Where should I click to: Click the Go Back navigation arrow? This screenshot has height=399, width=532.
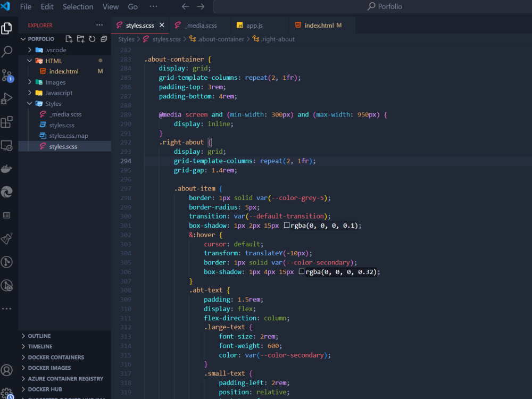coord(185,6)
